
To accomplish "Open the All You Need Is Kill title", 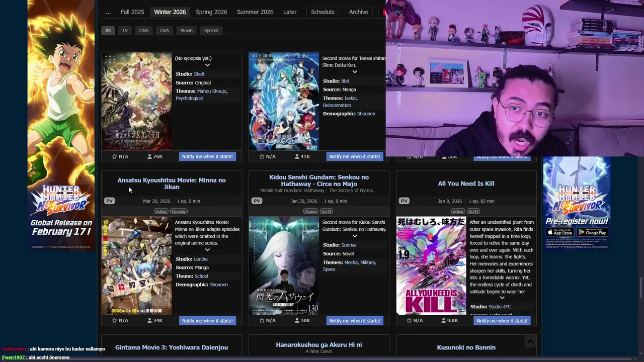I will pos(466,184).
